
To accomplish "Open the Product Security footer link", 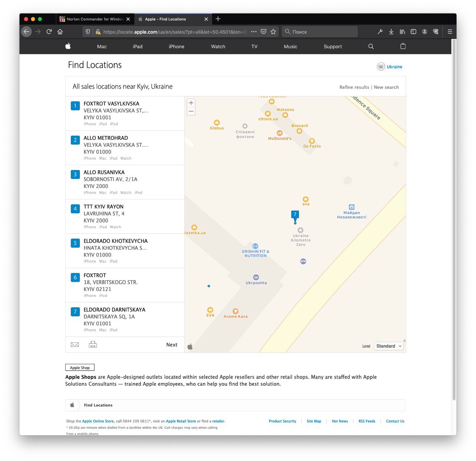I will pos(282,421).
